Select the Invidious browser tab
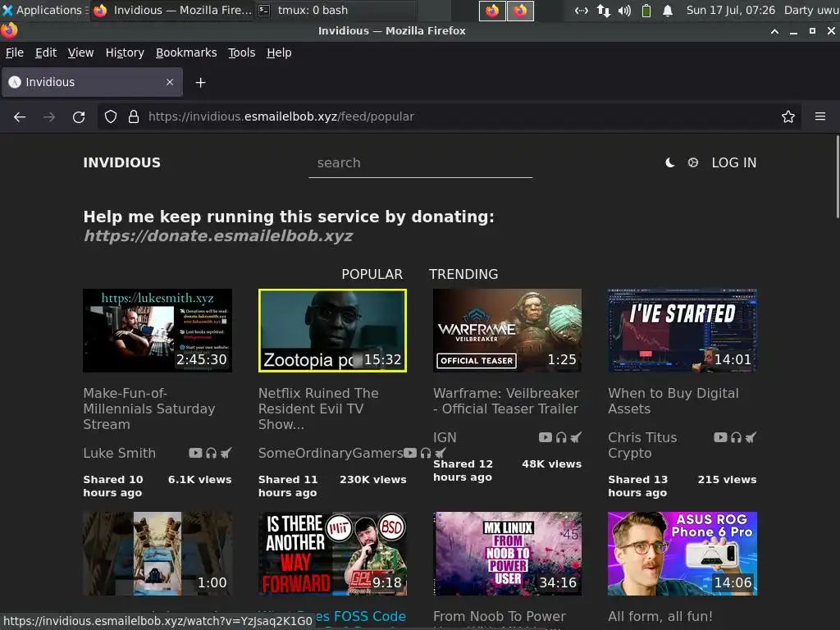Image resolution: width=840 pixels, height=630 pixels. (92, 82)
